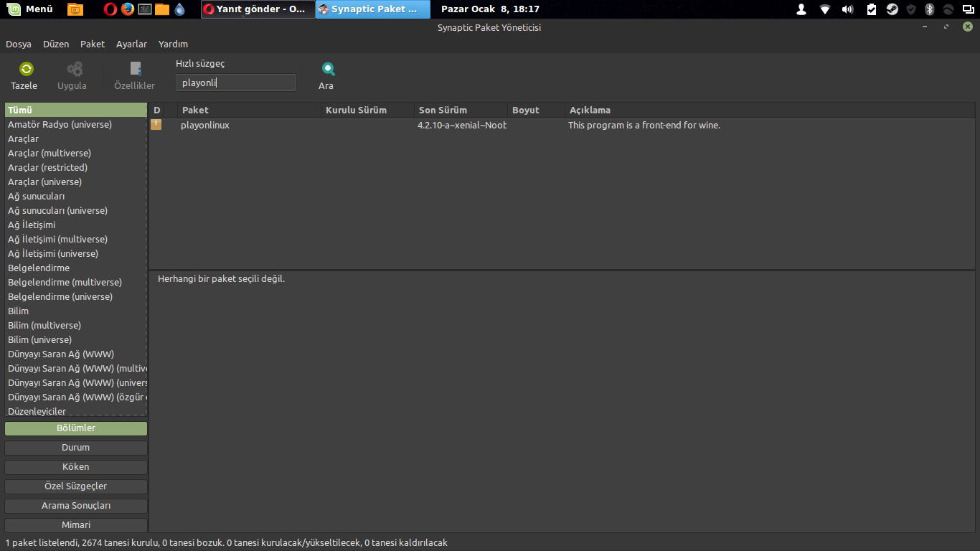This screenshot has height=551, width=980.
Task: Click the Uygula gears toolbar icon
Action: (75, 69)
